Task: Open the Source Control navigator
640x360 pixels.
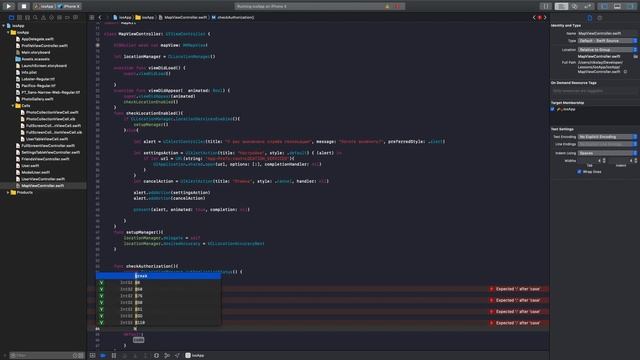Action: (19, 18)
